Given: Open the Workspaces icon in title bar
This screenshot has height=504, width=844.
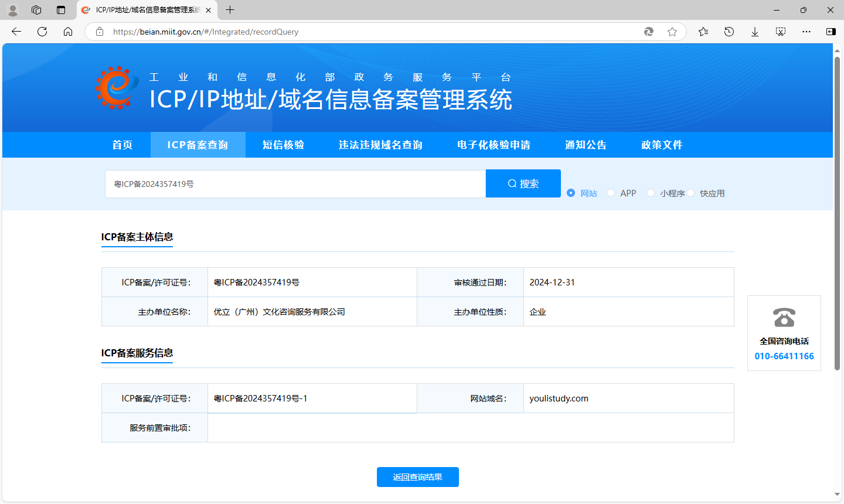Looking at the screenshot, I should (x=36, y=10).
